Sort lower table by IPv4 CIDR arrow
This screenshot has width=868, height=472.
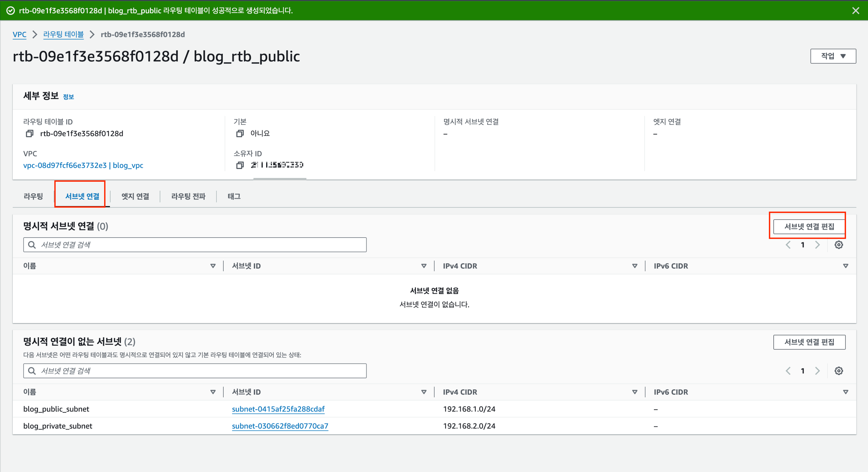click(635, 392)
